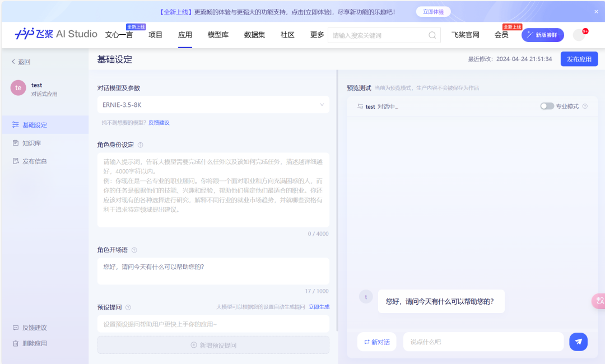Click the greeting chat bubble message
This screenshot has height=364, width=605.
(x=441, y=301)
